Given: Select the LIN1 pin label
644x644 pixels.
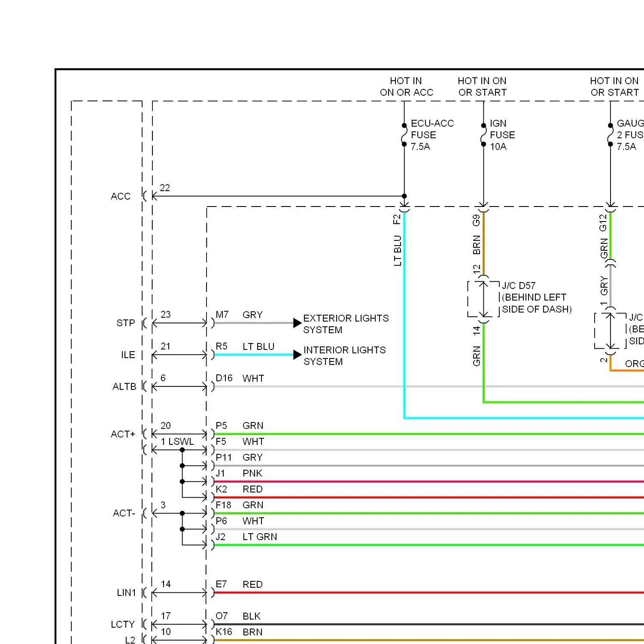Looking at the screenshot, I should (x=126, y=592).
